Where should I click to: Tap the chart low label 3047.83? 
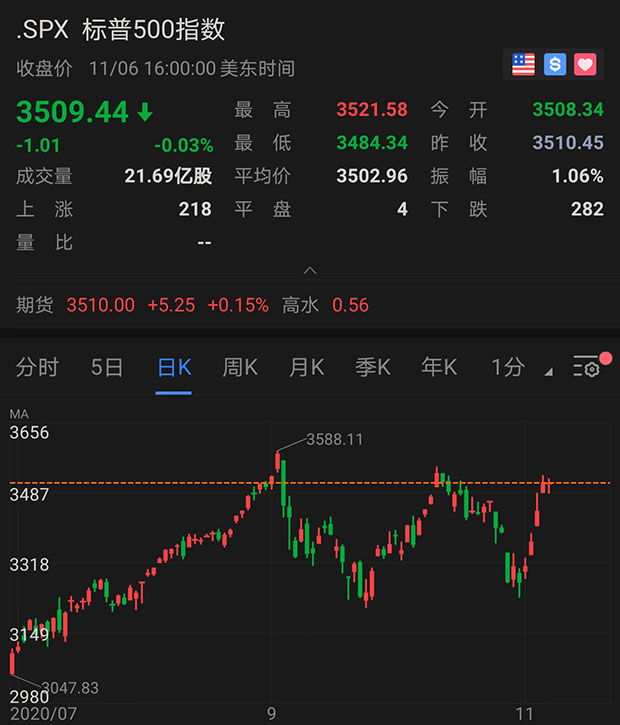(70, 688)
